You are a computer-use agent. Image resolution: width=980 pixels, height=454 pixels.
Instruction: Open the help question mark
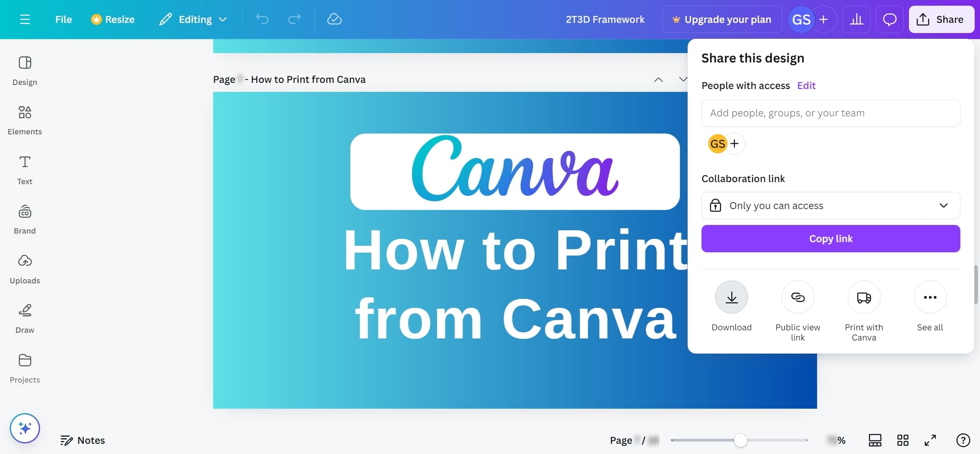(963, 440)
